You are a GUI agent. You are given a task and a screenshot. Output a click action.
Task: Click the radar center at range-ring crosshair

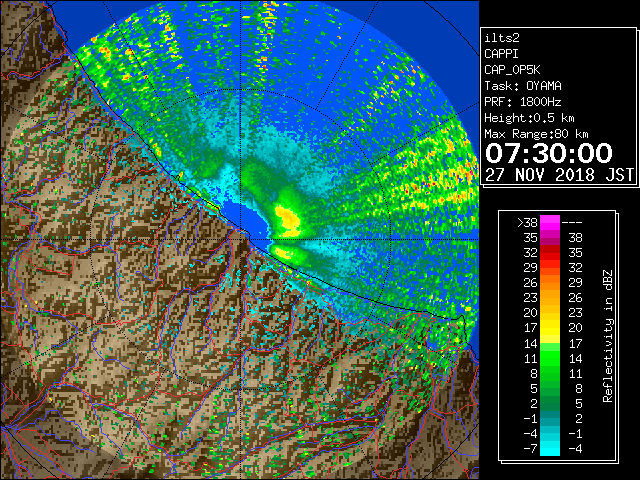click(x=240, y=239)
